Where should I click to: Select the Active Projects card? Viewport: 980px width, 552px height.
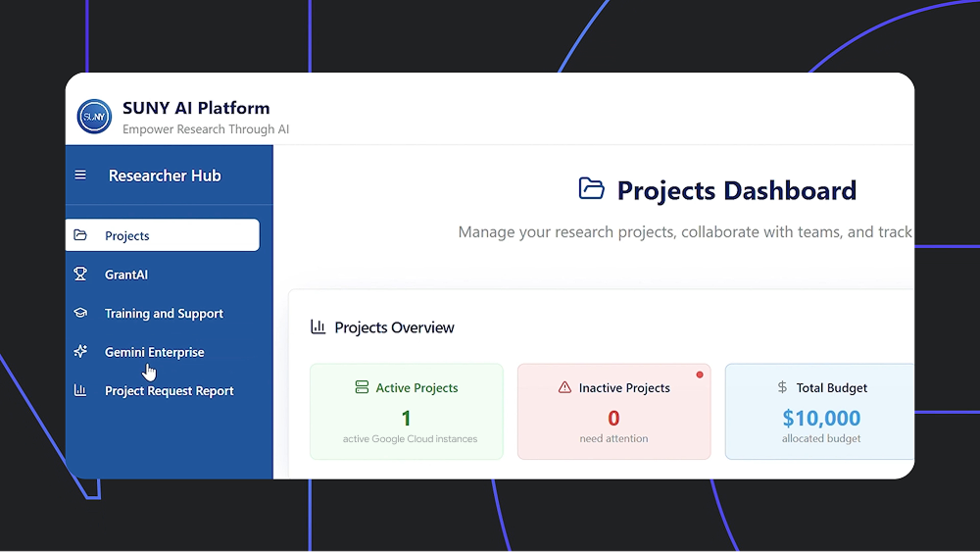point(407,412)
